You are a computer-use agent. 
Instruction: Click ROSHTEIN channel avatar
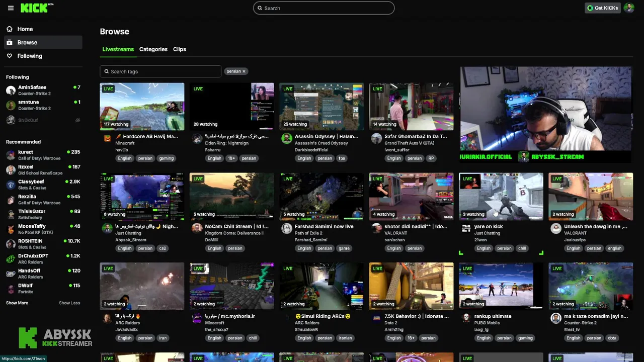tap(11, 244)
